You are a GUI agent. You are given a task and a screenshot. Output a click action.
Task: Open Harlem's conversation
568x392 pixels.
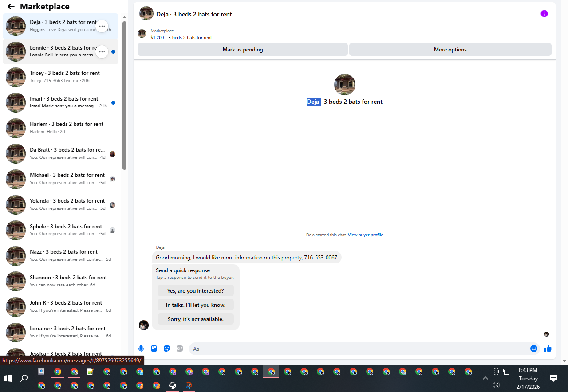[x=60, y=128]
